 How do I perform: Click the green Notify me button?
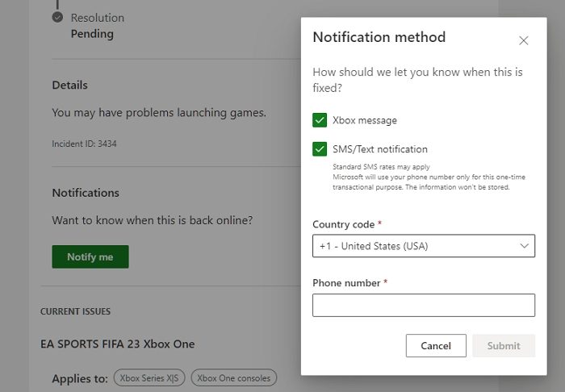click(x=90, y=256)
